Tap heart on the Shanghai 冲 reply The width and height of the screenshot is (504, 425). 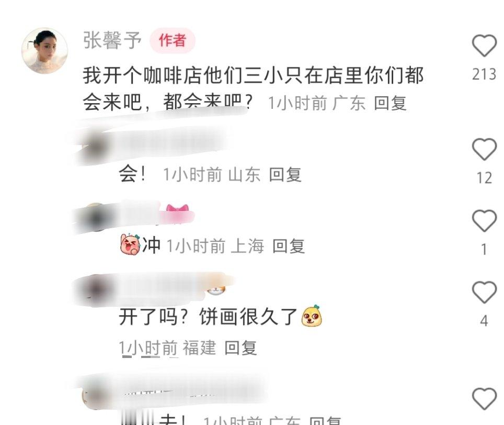pos(484,221)
